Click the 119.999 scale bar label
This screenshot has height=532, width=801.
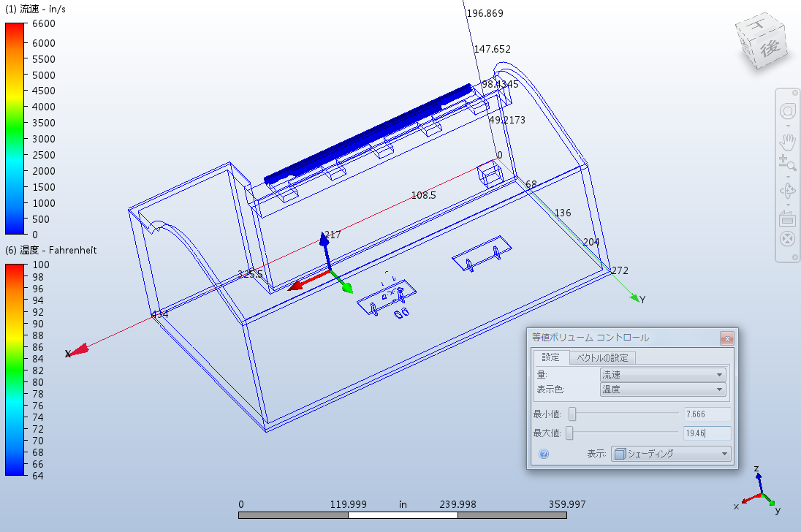pos(349,504)
